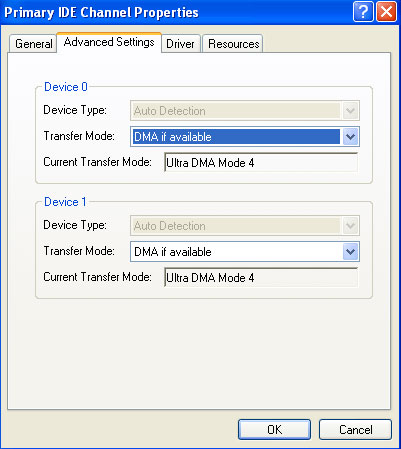Click Device 1 Device Type Auto Detection box

point(235,226)
